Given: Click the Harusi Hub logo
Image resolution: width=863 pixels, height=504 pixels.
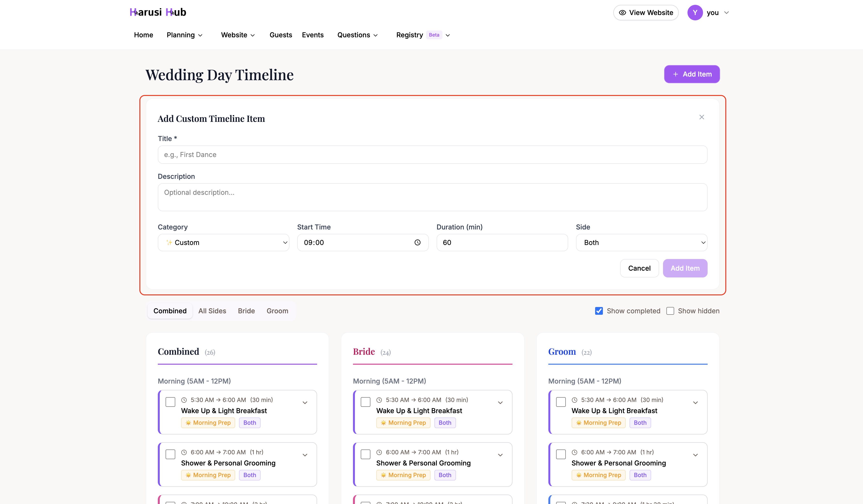Looking at the screenshot, I should tap(158, 12).
